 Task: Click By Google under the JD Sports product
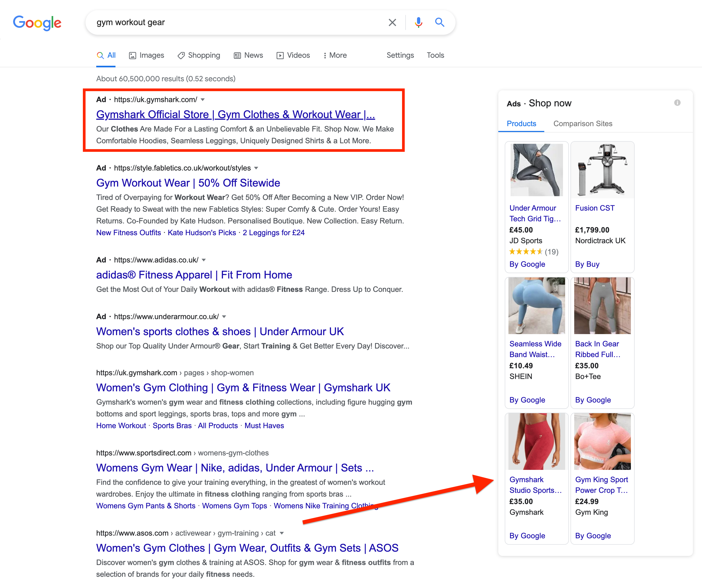point(527,264)
